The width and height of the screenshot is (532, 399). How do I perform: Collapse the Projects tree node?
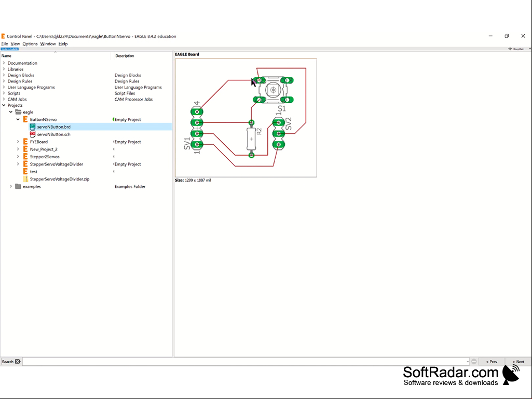[4, 105]
